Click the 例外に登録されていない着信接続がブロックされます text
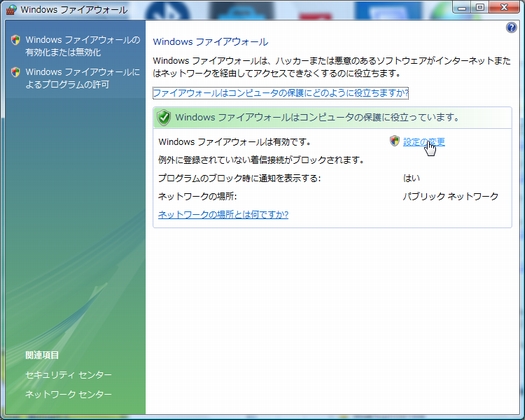 coord(261,160)
